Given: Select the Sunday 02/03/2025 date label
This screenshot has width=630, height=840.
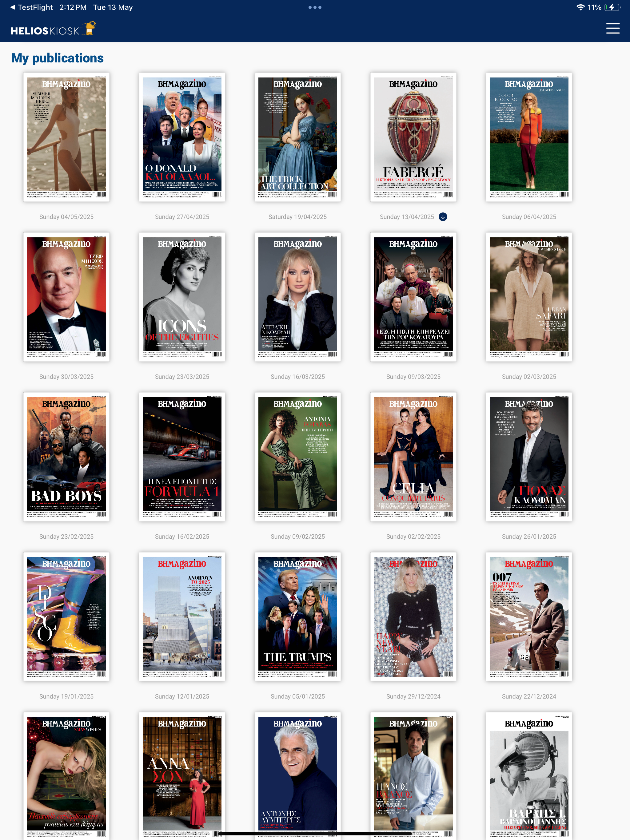Looking at the screenshot, I should pos(529,377).
